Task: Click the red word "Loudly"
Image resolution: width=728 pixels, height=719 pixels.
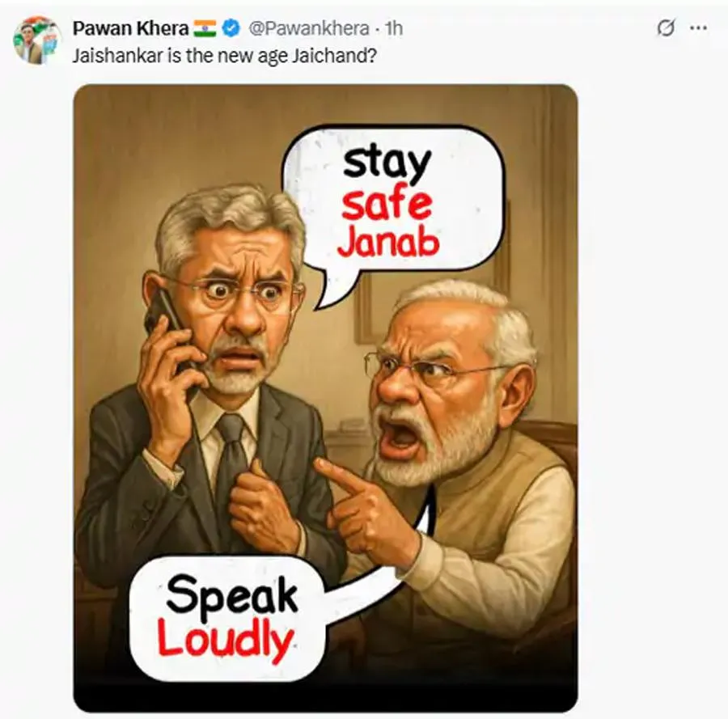Action: [x=226, y=641]
